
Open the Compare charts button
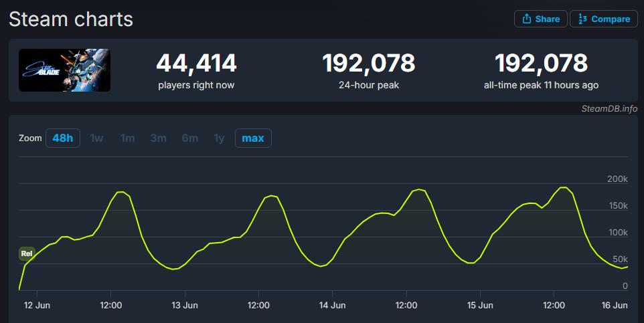[x=603, y=19]
